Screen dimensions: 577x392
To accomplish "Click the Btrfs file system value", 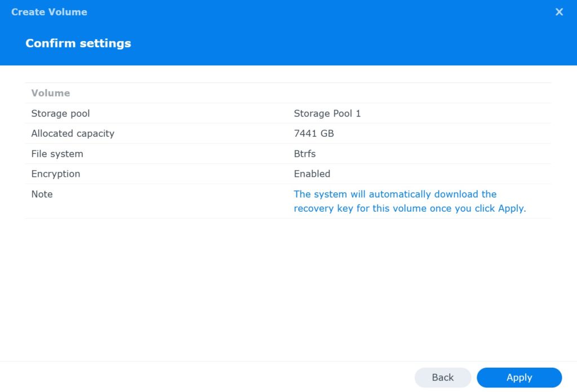I will tap(304, 154).
